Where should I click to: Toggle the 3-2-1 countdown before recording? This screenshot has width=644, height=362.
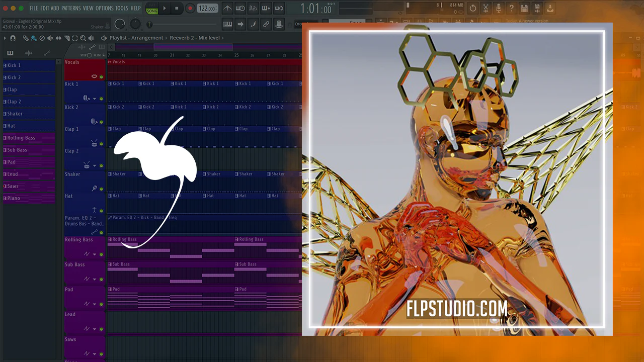coord(254,8)
